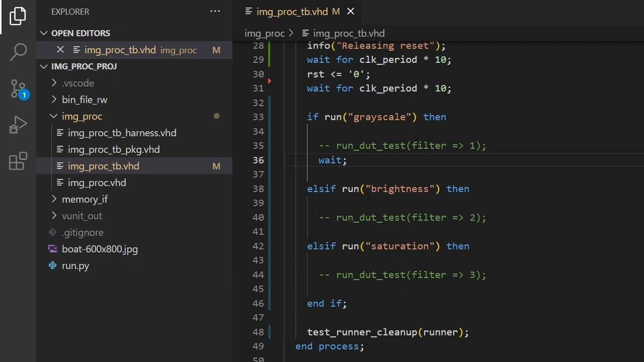The width and height of the screenshot is (644, 362).
Task: Click the red deleted-lines marker beside line 30
Action: 270,80
